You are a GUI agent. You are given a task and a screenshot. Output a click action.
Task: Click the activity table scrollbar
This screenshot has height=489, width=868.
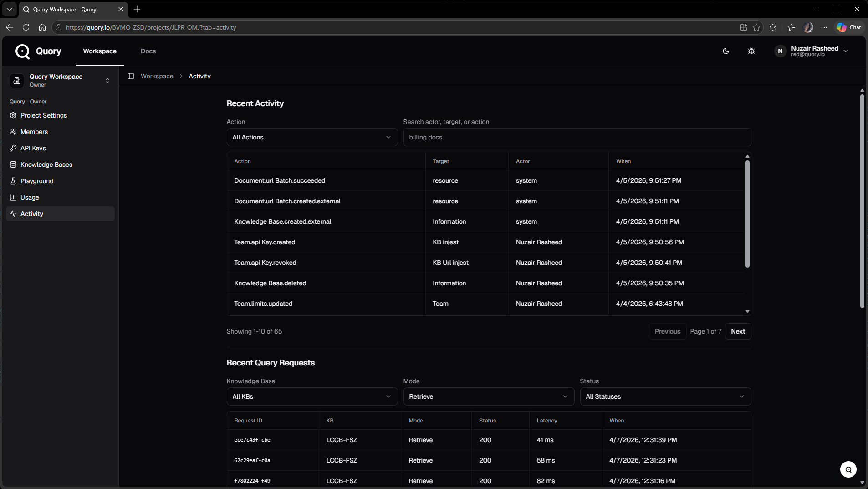point(747,214)
